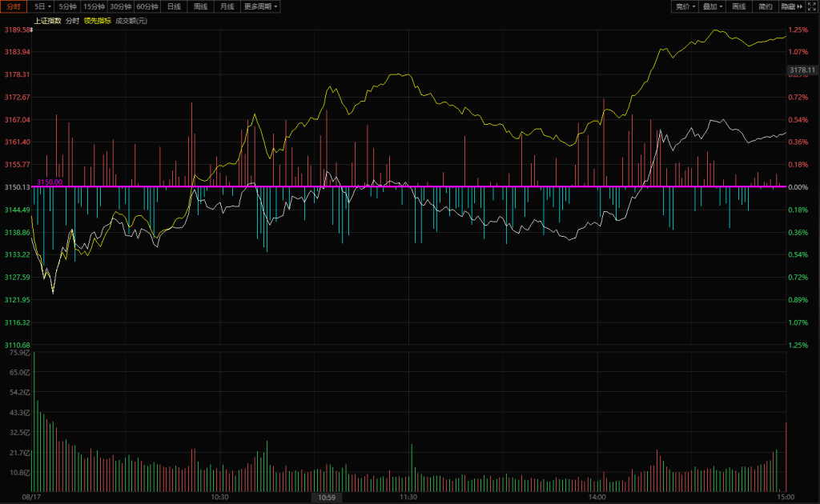Image resolution: width=820 pixels, height=504 pixels.
Task: Click the 画线 draw line button
Action: (738, 6)
